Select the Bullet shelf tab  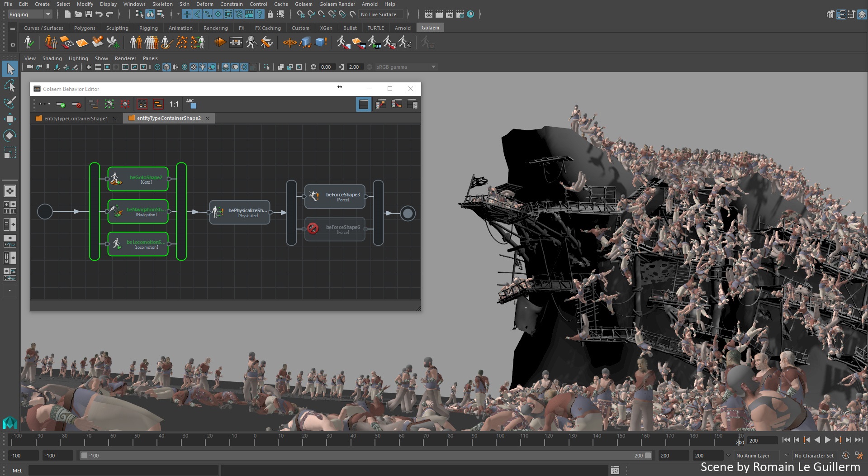(x=350, y=28)
